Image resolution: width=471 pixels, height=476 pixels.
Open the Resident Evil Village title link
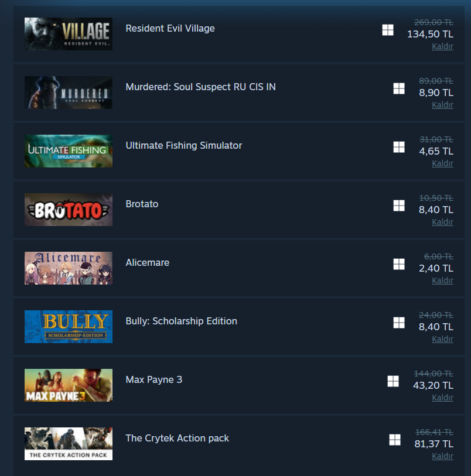170,29
